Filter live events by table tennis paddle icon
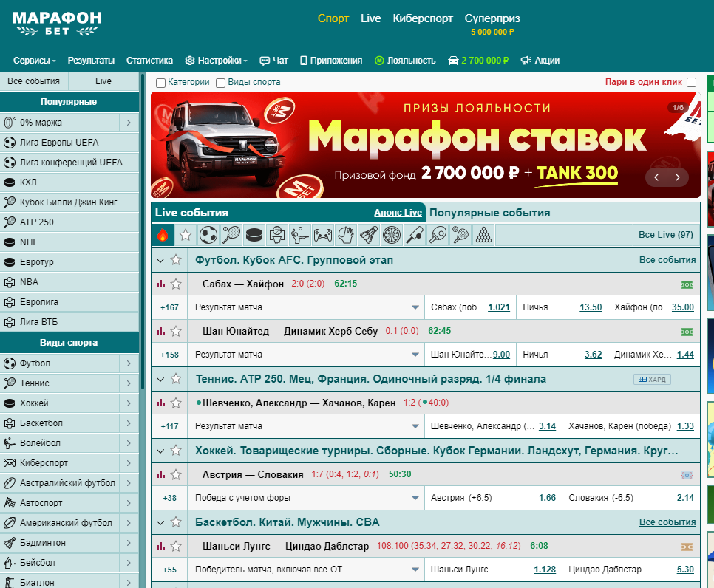714x588 pixels. pyautogui.click(x=438, y=235)
